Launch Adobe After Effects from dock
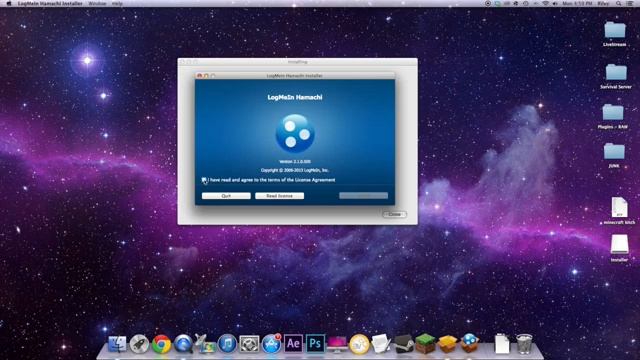 point(293,344)
